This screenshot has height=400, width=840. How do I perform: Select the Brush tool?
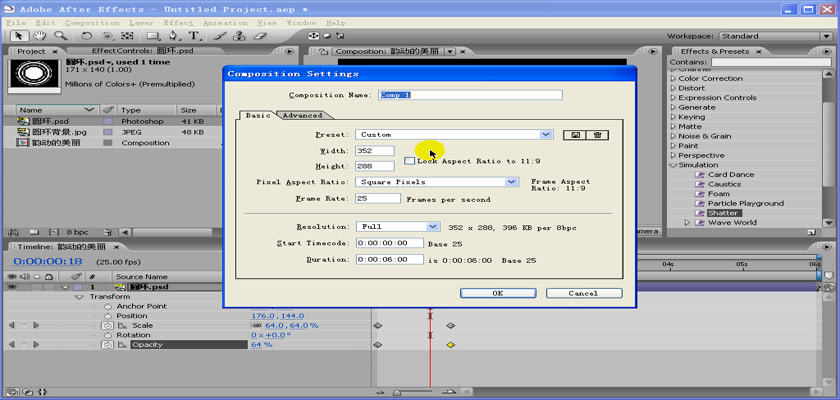[220, 36]
